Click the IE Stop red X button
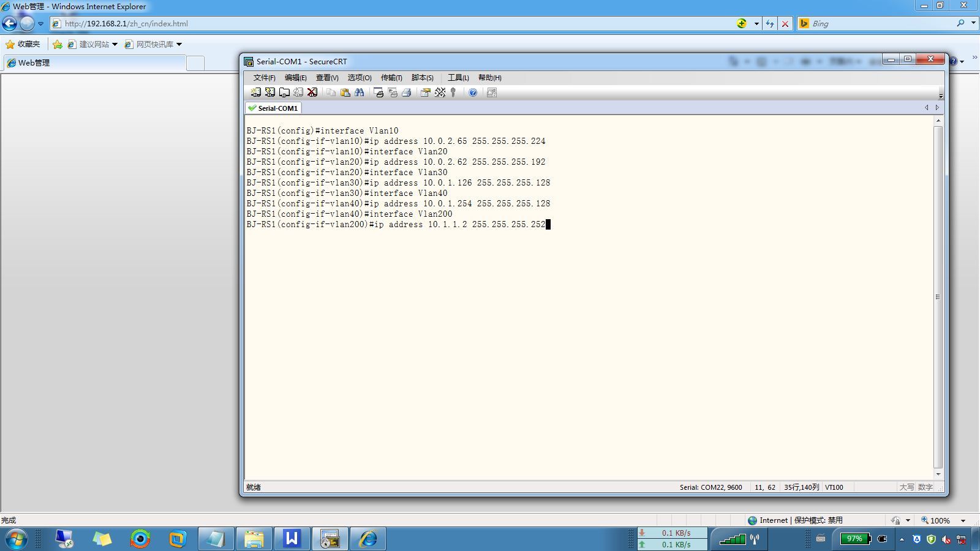 point(785,24)
